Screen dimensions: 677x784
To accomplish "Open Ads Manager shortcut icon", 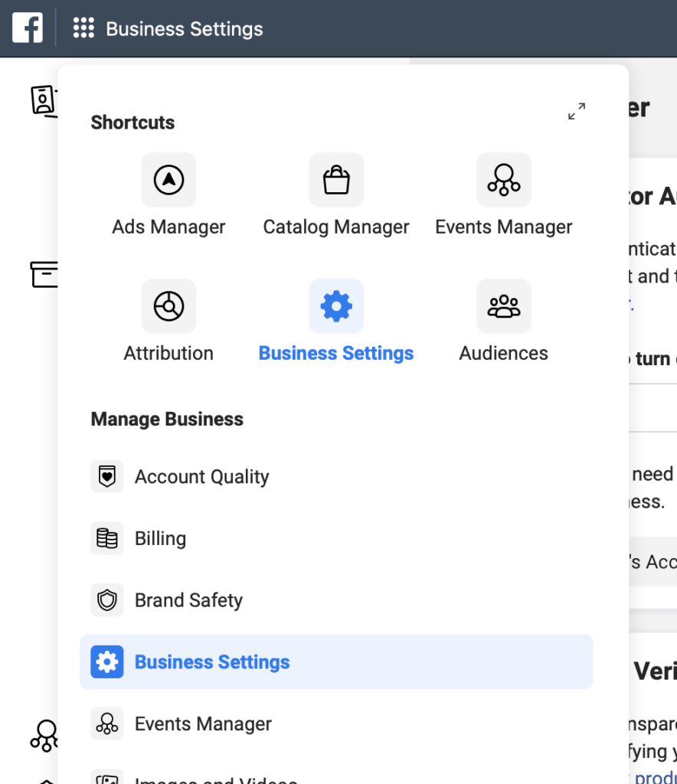I will 168,180.
